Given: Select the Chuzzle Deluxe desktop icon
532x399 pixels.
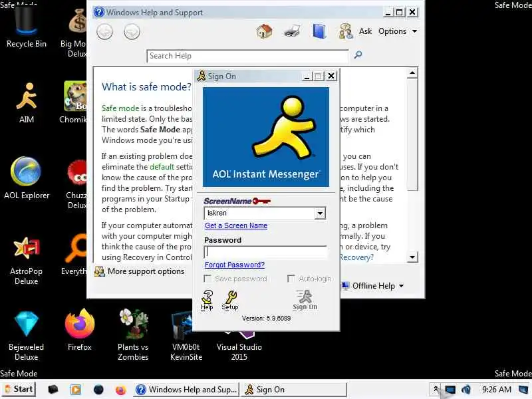Looking at the screenshot, I should [x=77, y=185].
